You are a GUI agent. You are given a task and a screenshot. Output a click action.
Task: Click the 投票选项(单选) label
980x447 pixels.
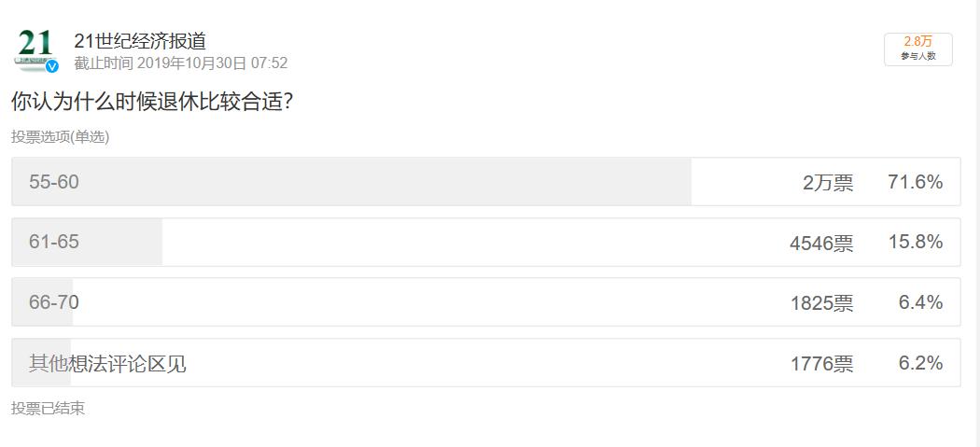(x=60, y=137)
